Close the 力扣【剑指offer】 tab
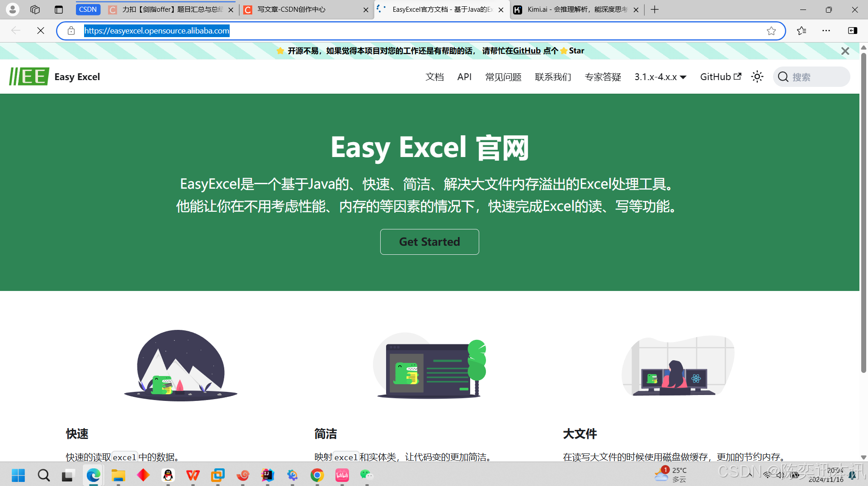Image resolution: width=868 pixels, height=486 pixels. tap(231, 10)
